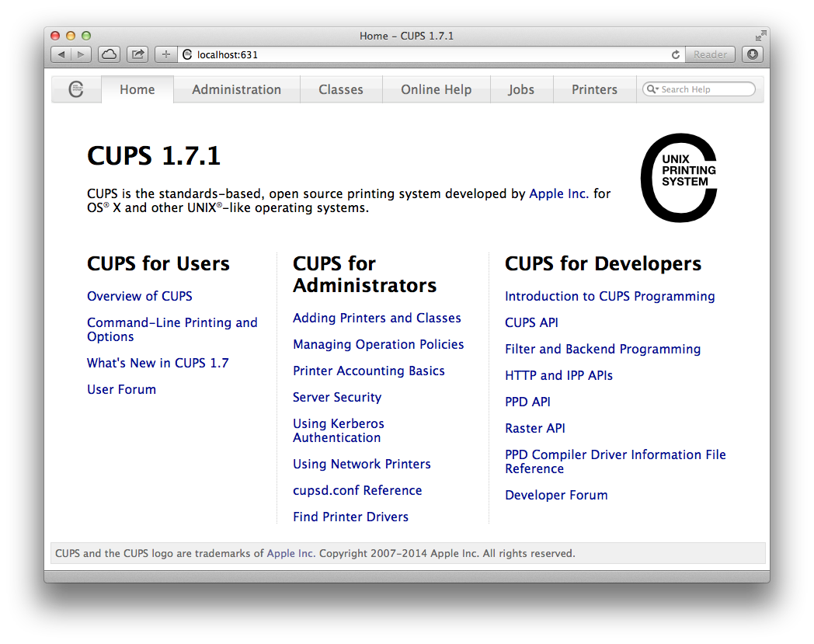This screenshot has height=644, width=814.
Task: Open Using Network Printers link
Action: [362, 464]
